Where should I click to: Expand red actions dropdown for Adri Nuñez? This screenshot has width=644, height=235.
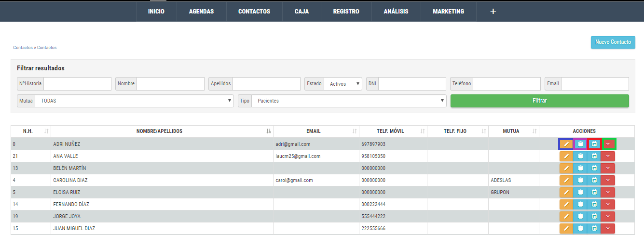tap(608, 144)
